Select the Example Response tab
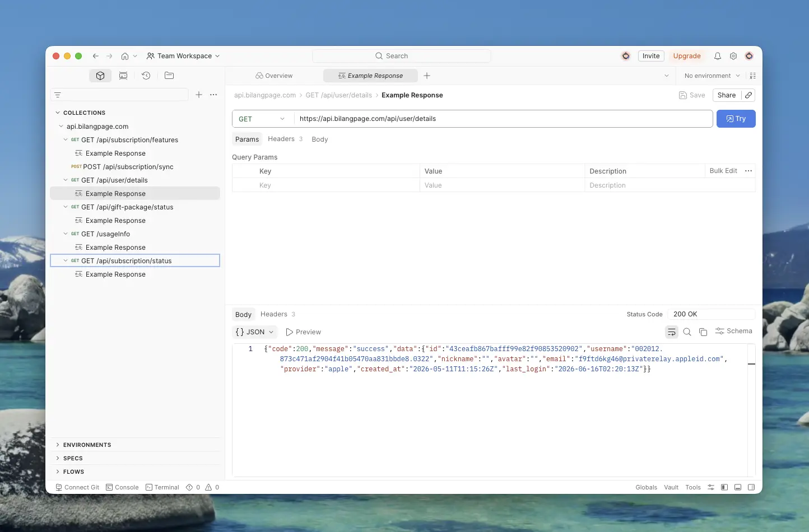This screenshot has width=809, height=532. [370, 76]
